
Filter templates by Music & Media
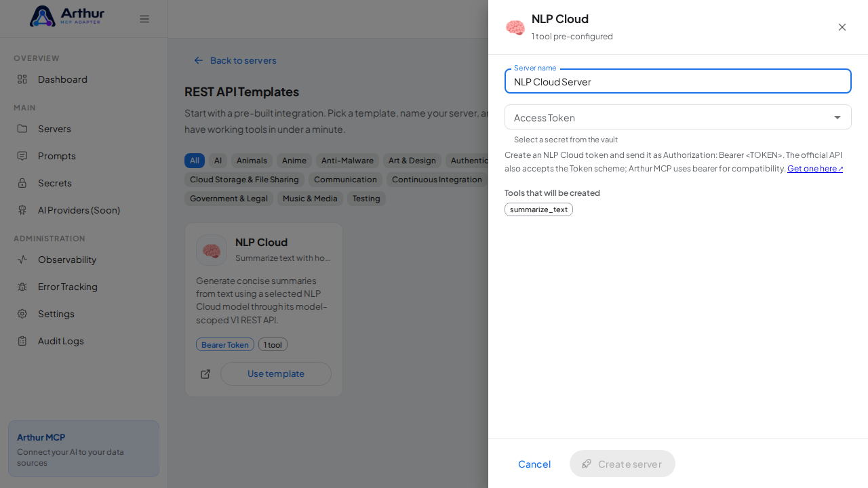(310, 199)
